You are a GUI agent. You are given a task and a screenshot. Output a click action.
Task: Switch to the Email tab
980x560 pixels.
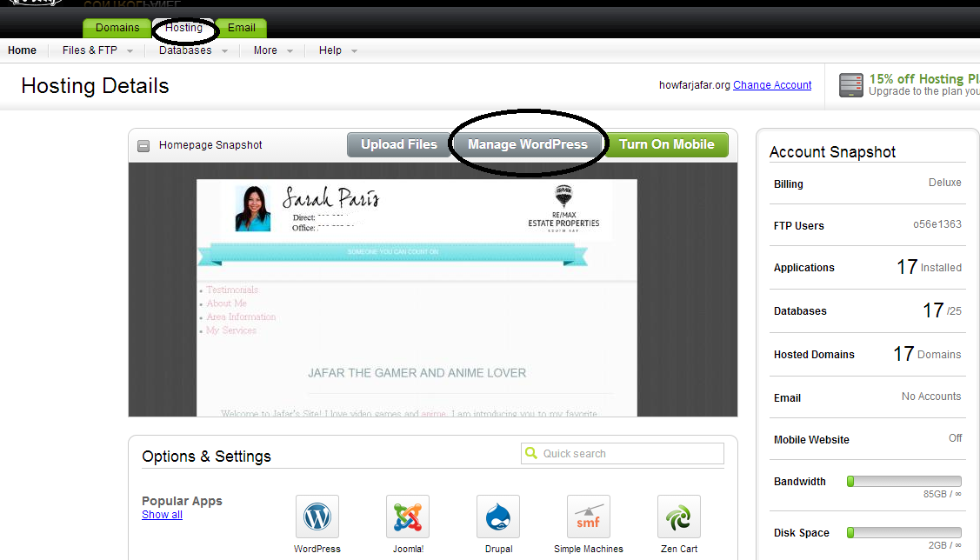point(241,28)
